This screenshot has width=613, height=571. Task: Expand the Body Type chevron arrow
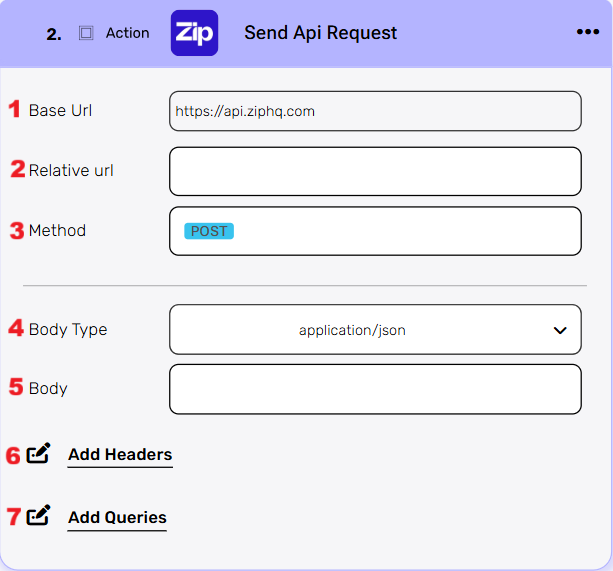tap(560, 330)
